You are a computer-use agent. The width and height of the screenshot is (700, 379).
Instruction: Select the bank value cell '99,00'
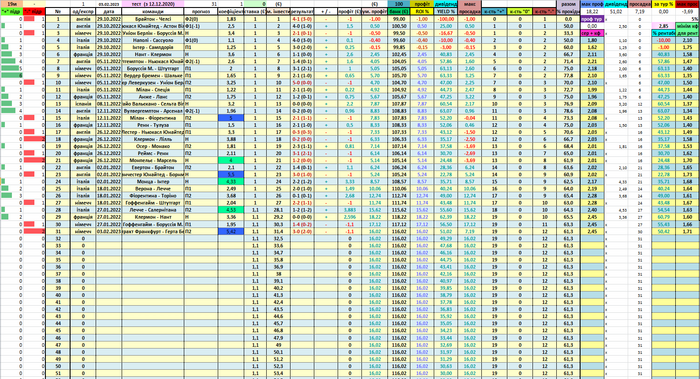pyautogui.click(x=399, y=19)
